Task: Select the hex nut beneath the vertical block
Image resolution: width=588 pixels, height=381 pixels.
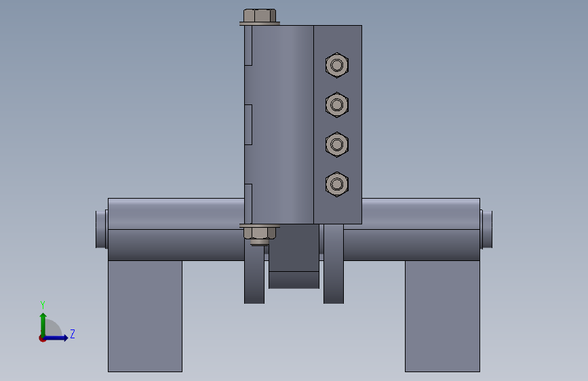Action: pos(260,233)
